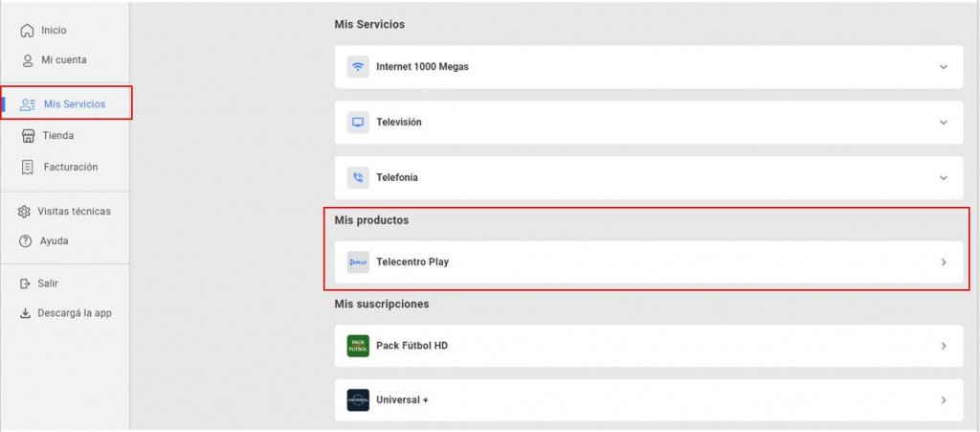Click the Universal + subscription label
The height and width of the screenshot is (432, 980).
[403, 400]
